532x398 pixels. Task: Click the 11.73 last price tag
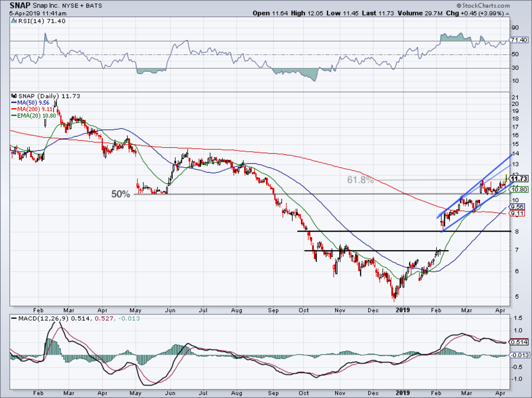pyautogui.click(x=519, y=178)
